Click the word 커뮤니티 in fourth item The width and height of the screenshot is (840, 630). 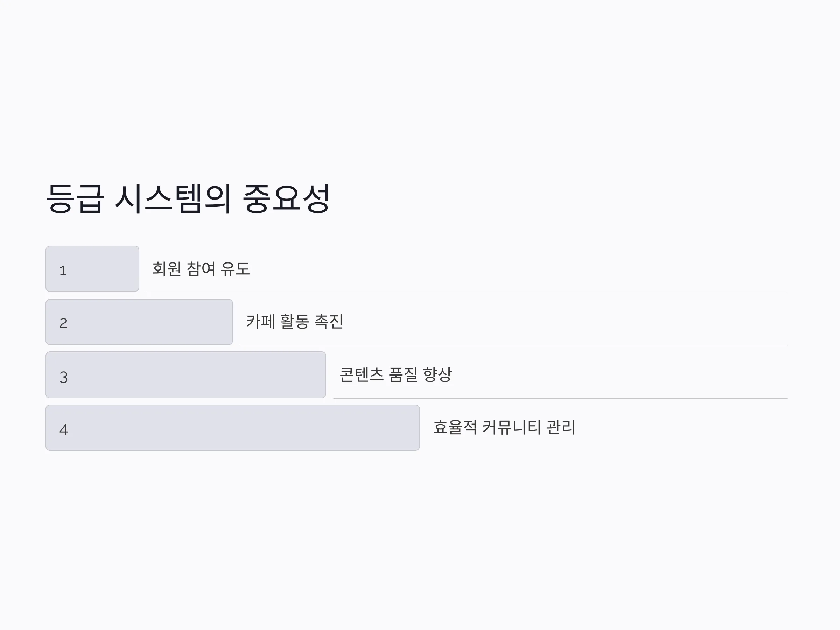click(511, 427)
